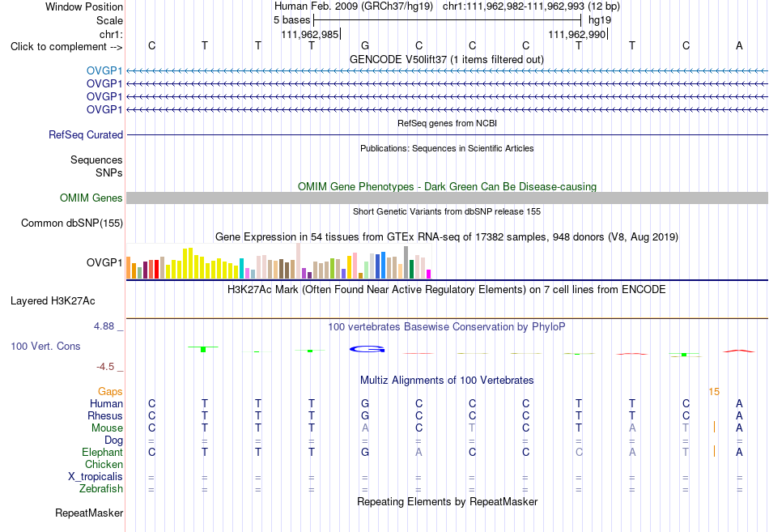The image size is (769, 532).
Task: Click the -4.5 PhyloP lower value
Action: pos(105,367)
